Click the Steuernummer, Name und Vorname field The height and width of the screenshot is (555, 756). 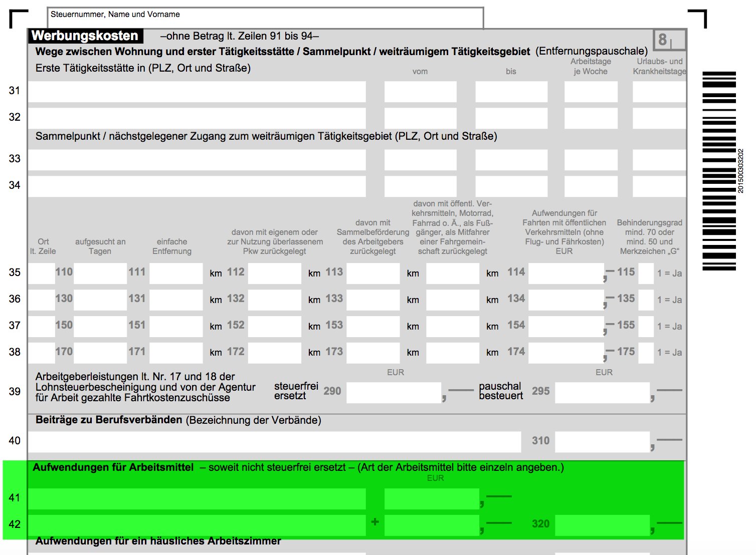pos(265,18)
